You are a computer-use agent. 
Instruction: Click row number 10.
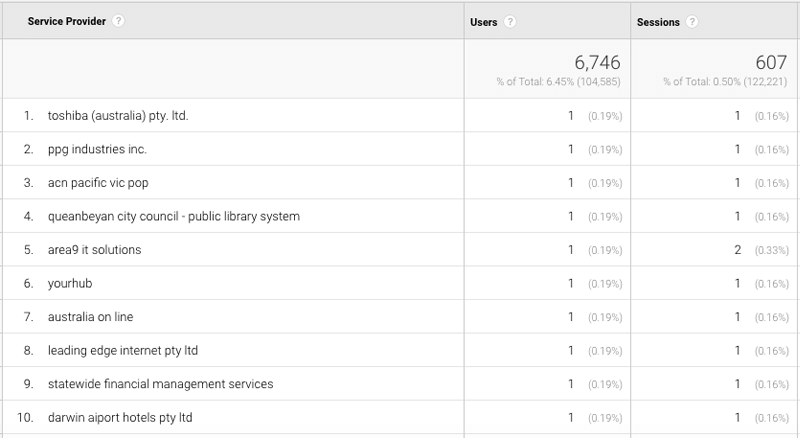tap(25, 418)
